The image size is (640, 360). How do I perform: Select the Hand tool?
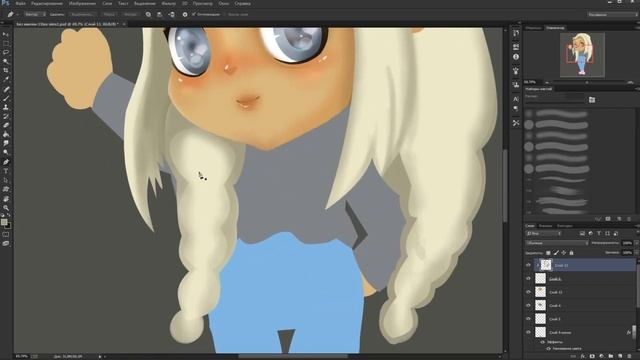pos(6,199)
